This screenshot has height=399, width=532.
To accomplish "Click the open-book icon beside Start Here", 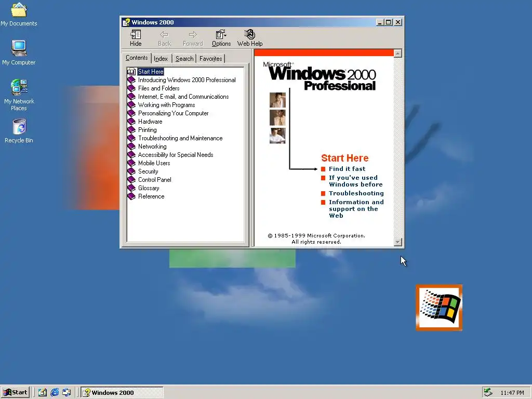I will (131, 72).
